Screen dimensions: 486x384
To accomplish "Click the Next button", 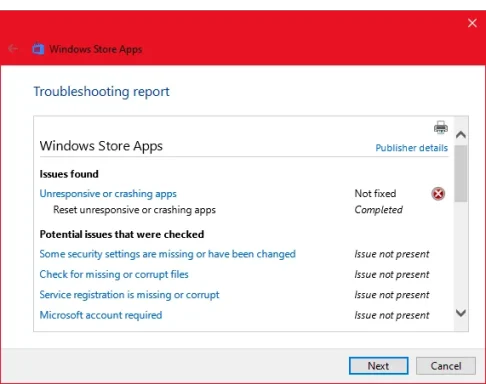I will click(x=378, y=366).
